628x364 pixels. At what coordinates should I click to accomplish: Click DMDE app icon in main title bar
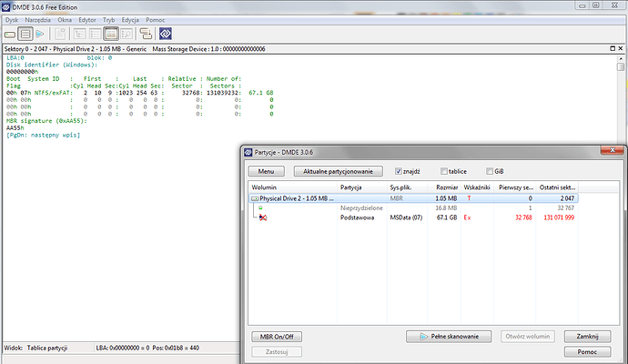pos(5,7)
